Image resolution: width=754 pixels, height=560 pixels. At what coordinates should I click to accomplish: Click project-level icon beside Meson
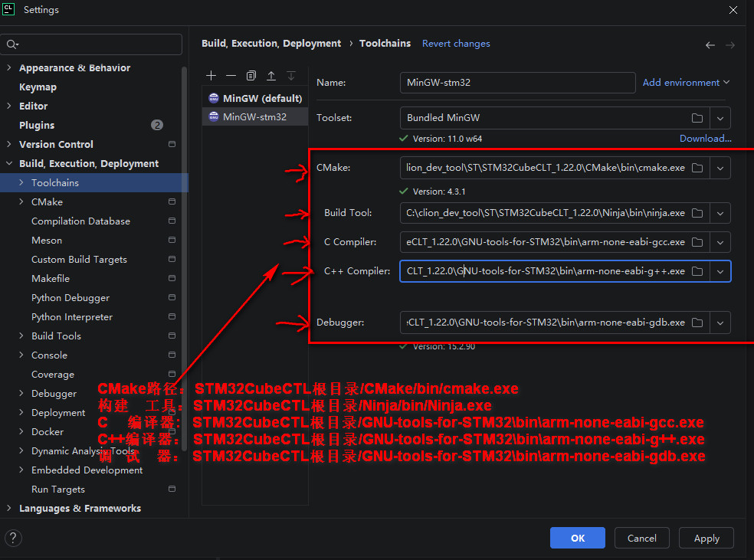tap(172, 240)
